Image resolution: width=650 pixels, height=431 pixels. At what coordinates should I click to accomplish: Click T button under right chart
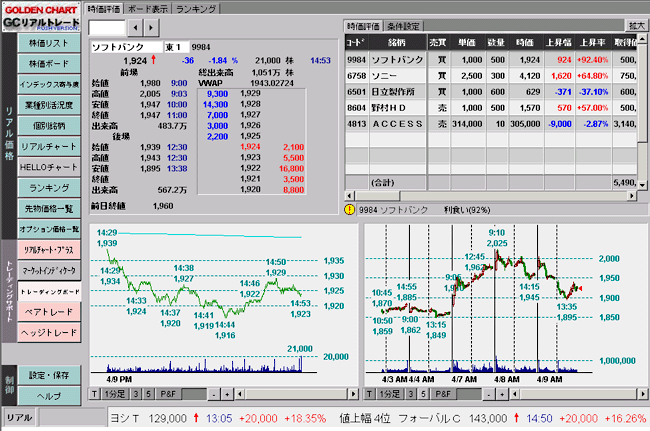coord(369,394)
